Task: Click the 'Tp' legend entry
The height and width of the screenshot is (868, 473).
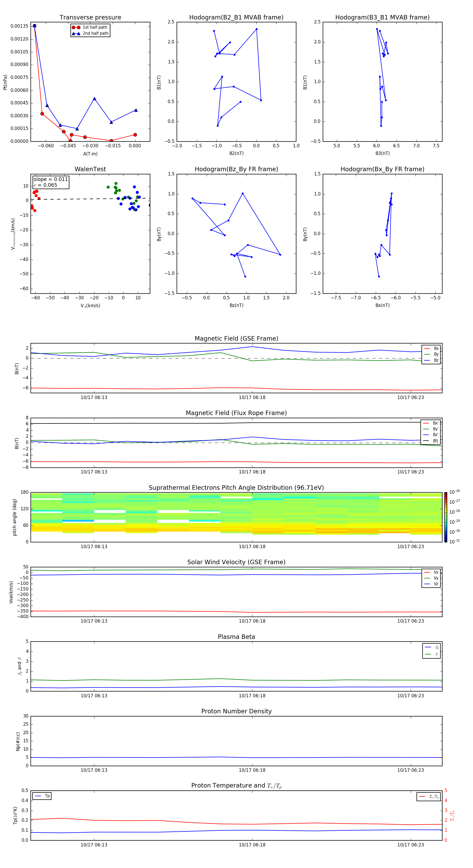Action: (x=42, y=796)
